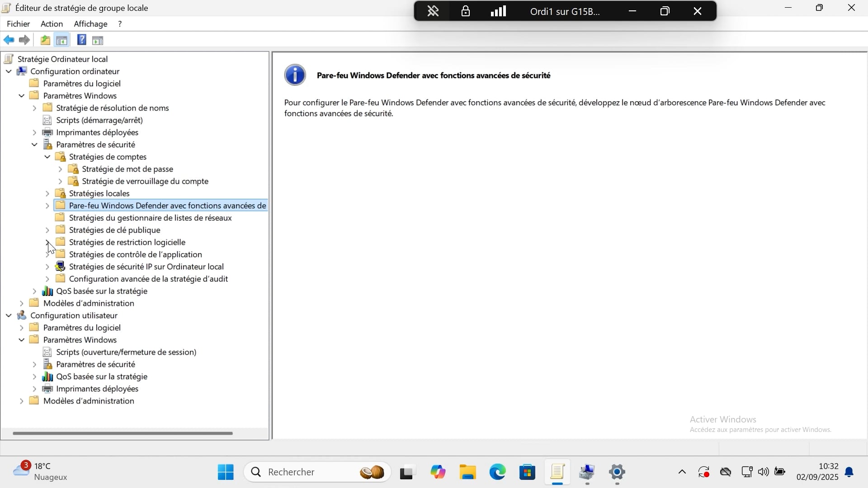Image resolution: width=868 pixels, height=488 pixels.
Task: Click the folder Up one level icon
Action: pyautogui.click(x=45, y=40)
